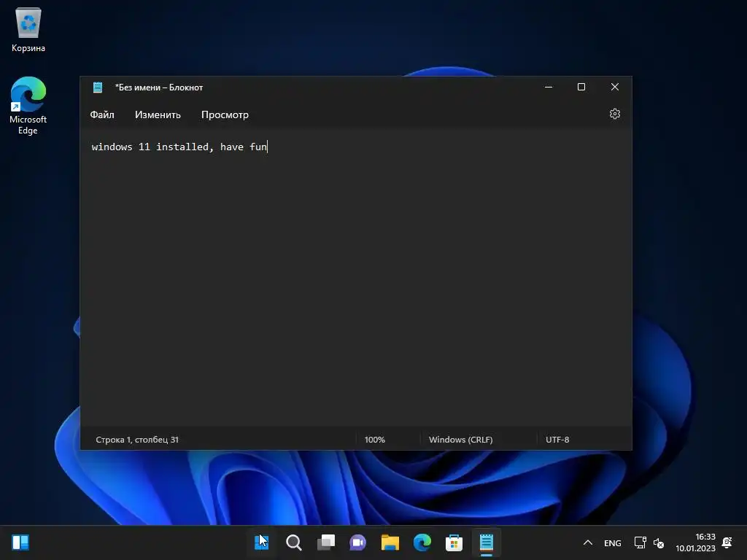
Task: Open the clock showing 16:33 10.01.2023
Action: tap(695, 542)
